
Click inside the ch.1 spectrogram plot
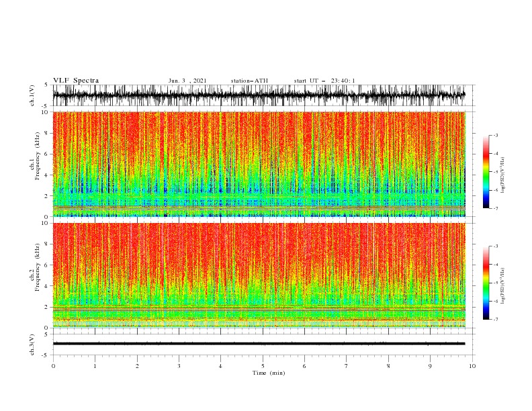[x=259, y=164]
